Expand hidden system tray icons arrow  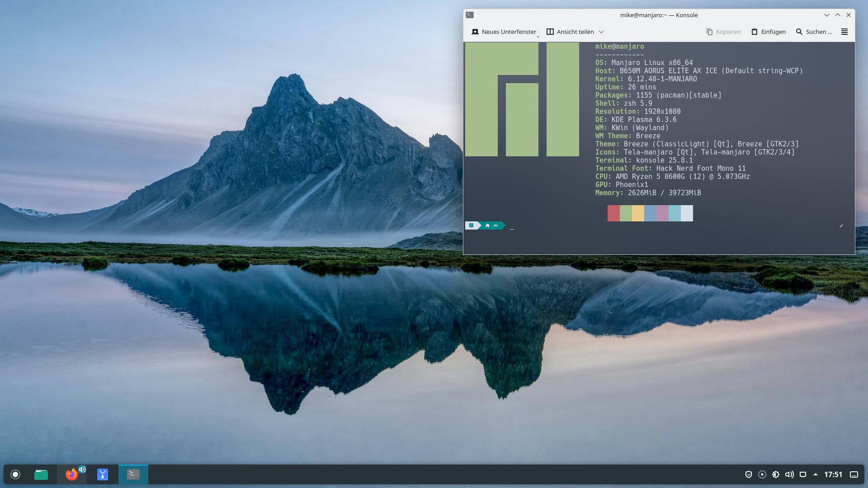tap(816, 474)
